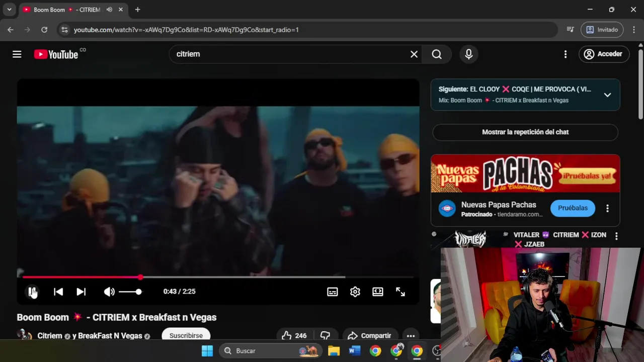Mute the tab via audio indicator
The image size is (644, 362).
tap(109, 10)
